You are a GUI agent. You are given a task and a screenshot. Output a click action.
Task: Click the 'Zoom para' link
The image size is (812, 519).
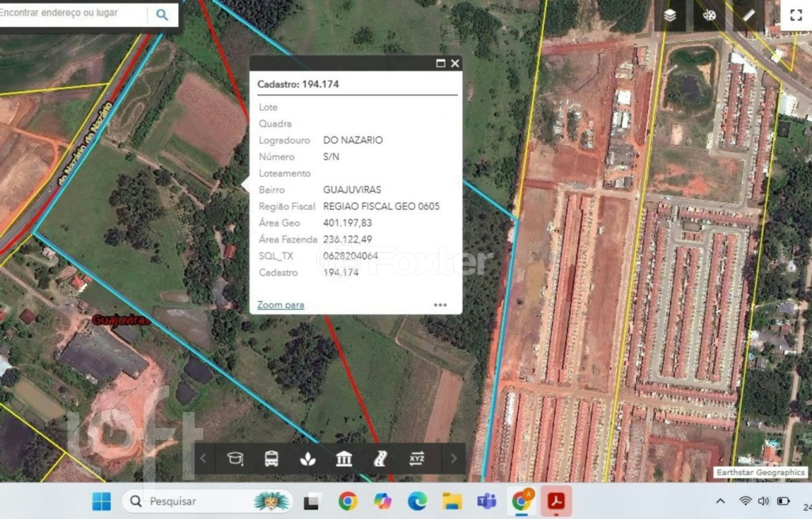(281, 305)
